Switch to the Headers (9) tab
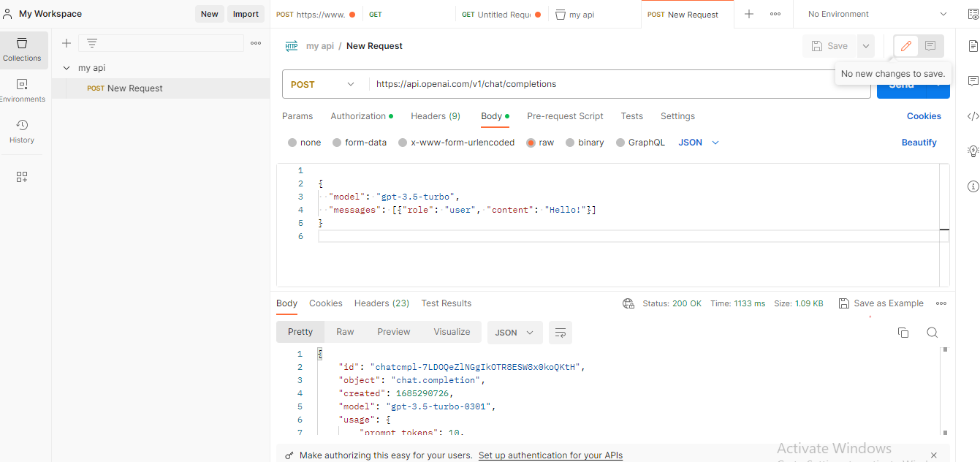The height and width of the screenshot is (462, 980). tap(435, 116)
